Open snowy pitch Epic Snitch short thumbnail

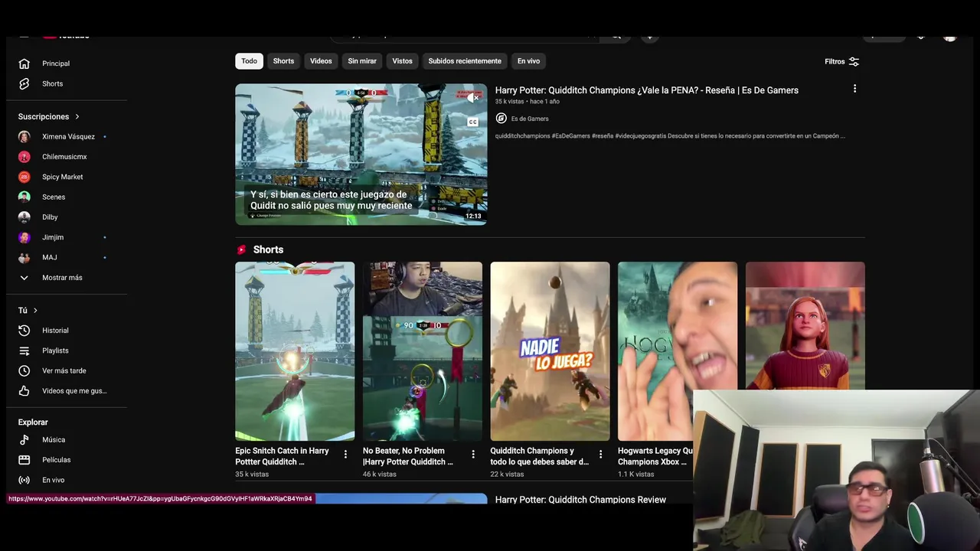tap(295, 351)
